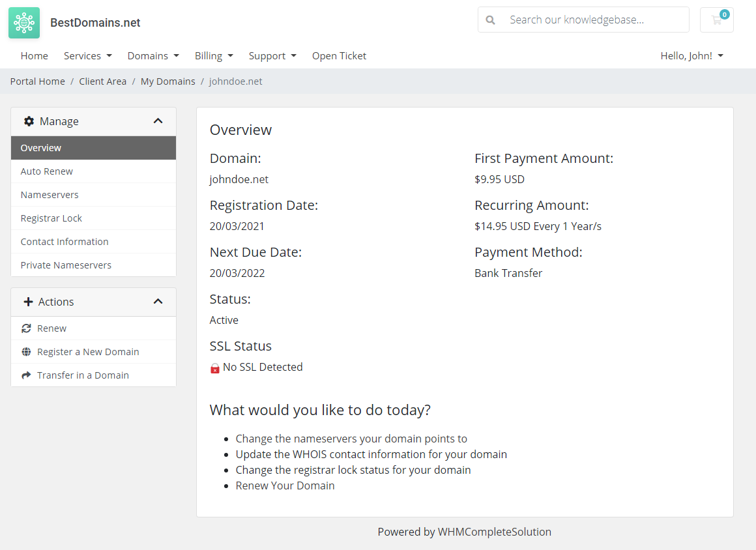Image resolution: width=756 pixels, height=550 pixels.
Task: Go to Home in navigation bar
Action: 35,56
